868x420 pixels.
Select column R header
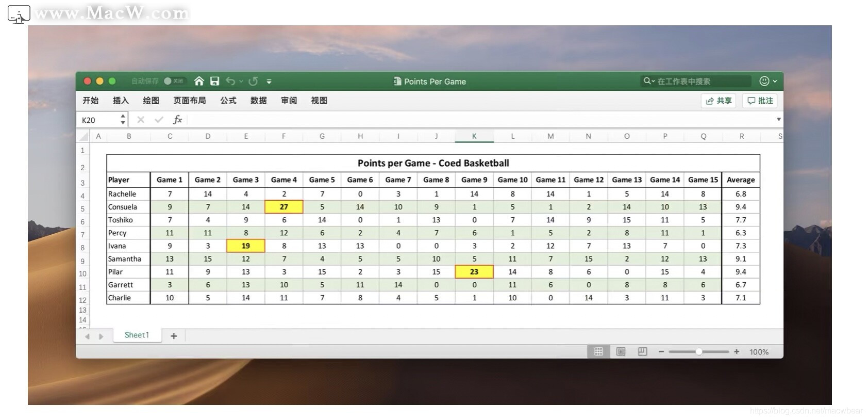(x=741, y=136)
